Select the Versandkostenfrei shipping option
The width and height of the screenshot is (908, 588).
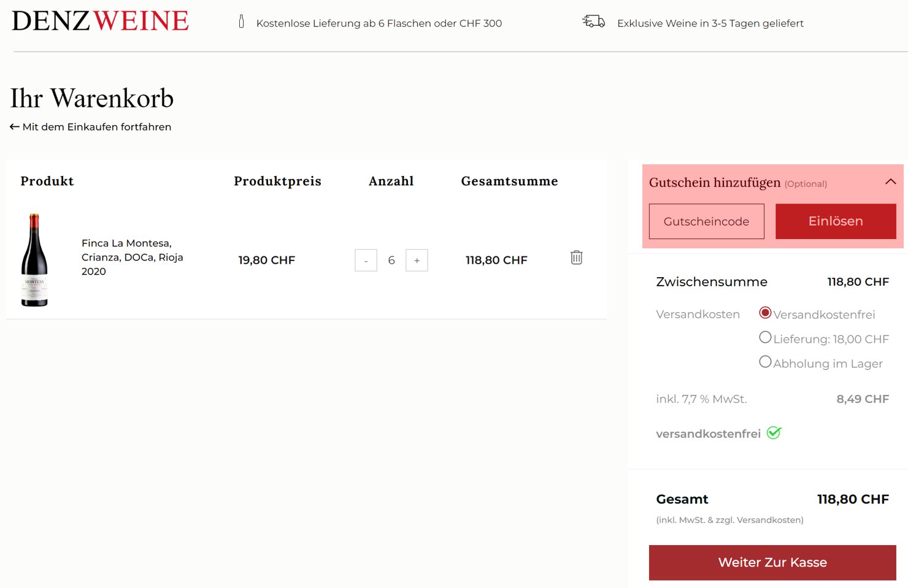[x=765, y=313]
